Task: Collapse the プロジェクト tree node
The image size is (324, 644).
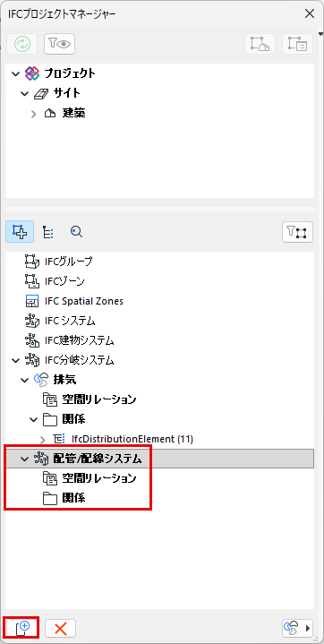Action: [x=15, y=73]
